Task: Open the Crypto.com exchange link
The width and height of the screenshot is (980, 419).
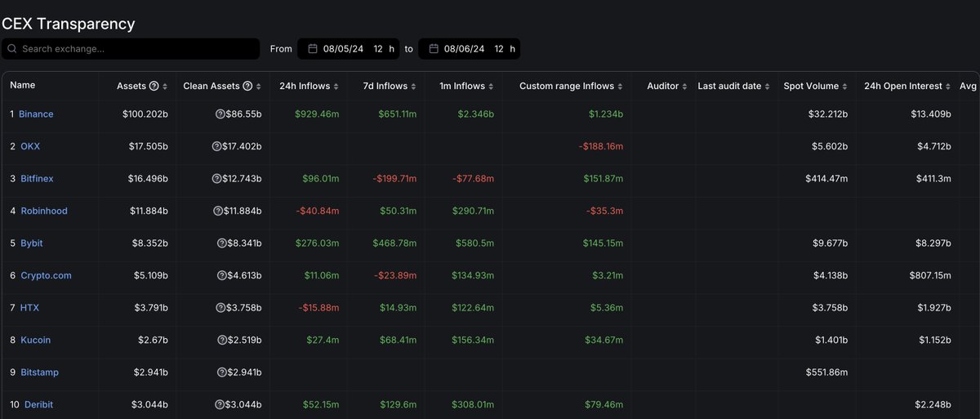Action: click(46, 276)
